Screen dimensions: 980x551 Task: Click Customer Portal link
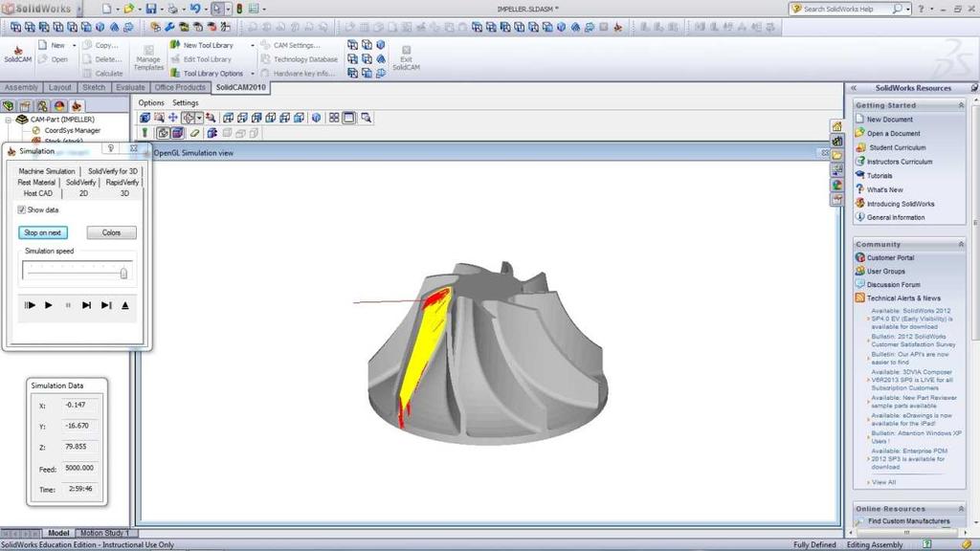(x=890, y=258)
